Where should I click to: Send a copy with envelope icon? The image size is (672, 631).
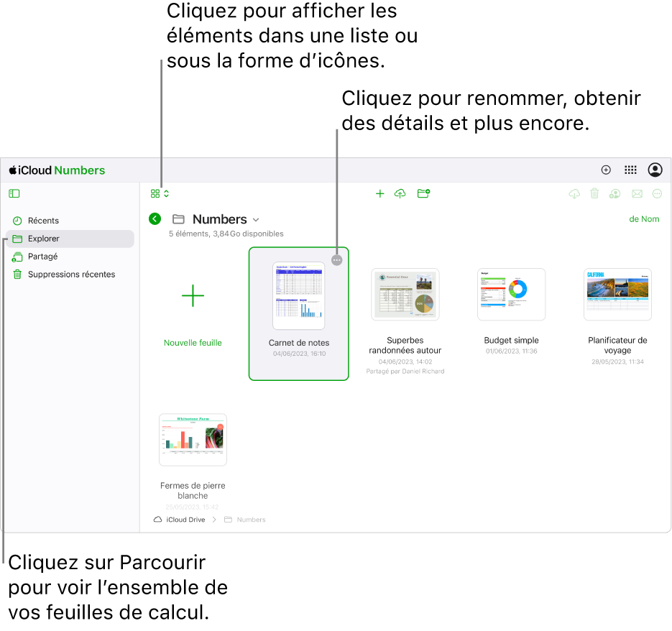[x=638, y=194]
